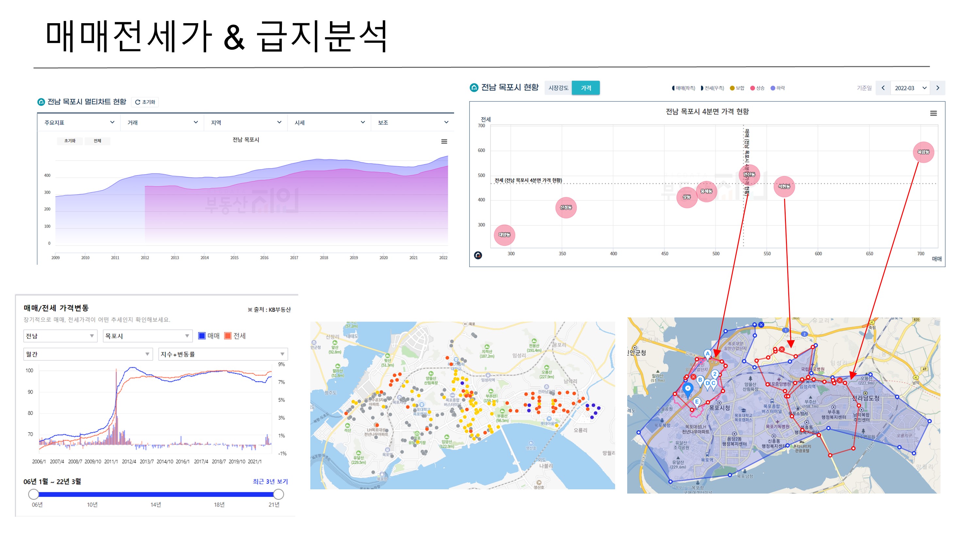
Task: Click the house logo beside 멀티차트 현황 title
Action: (41, 102)
